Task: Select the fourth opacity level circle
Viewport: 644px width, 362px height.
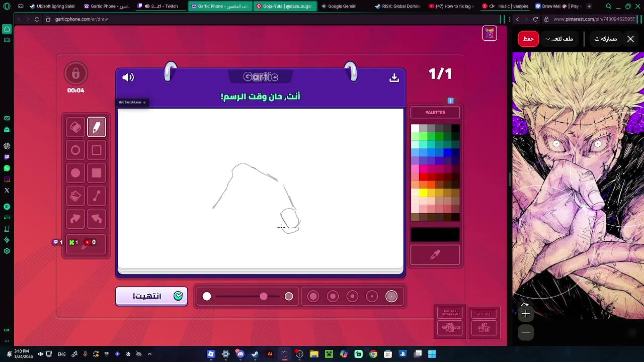Action: (x=372, y=297)
